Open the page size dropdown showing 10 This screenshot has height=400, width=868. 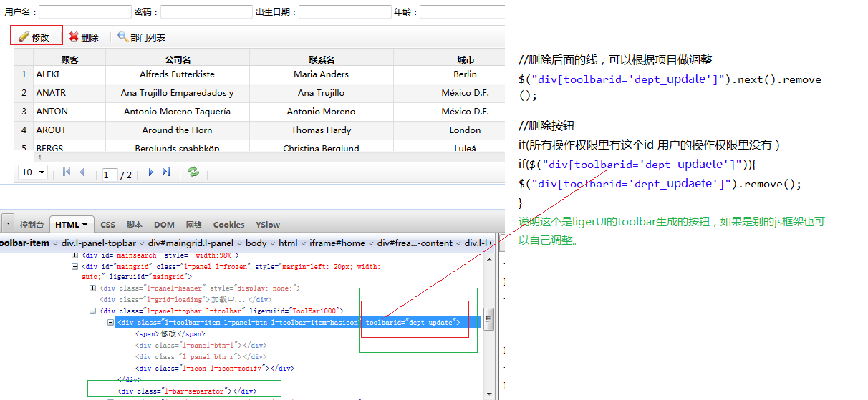point(33,172)
